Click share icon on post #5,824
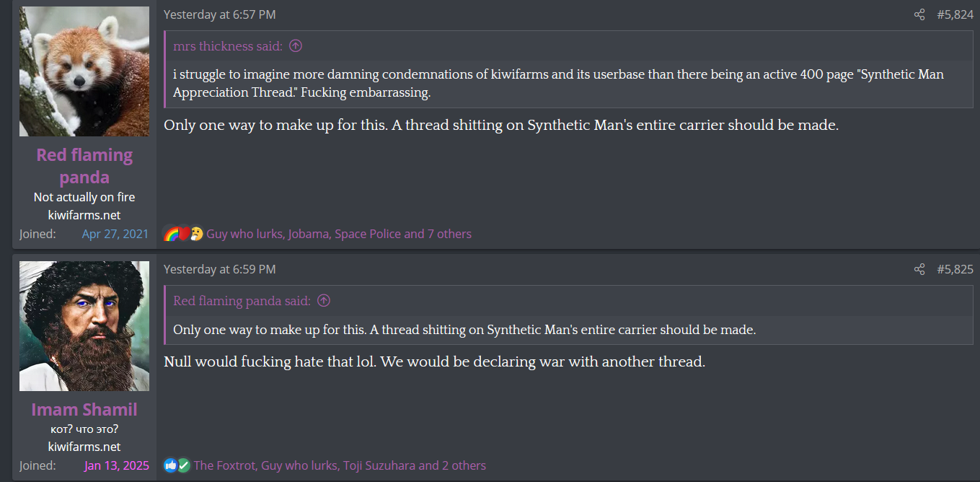 click(919, 14)
